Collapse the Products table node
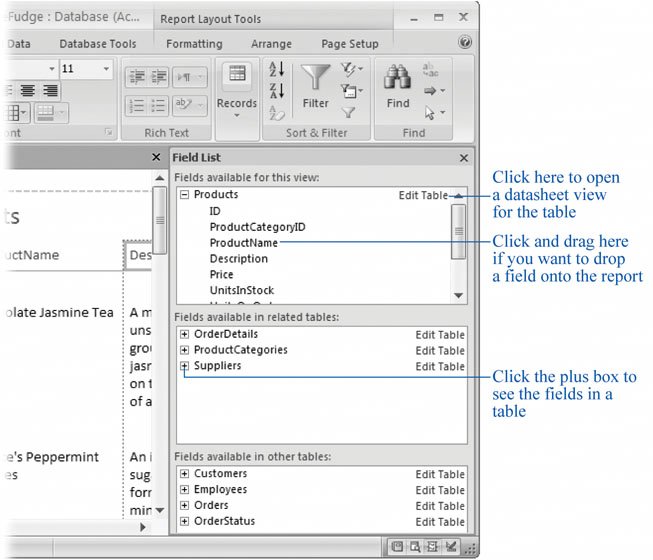The width and height of the screenshot is (653, 560). pyautogui.click(x=185, y=195)
